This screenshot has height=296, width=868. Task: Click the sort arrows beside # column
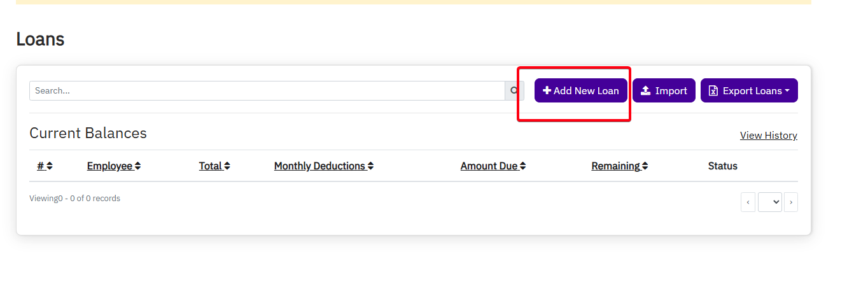(x=50, y=166)
